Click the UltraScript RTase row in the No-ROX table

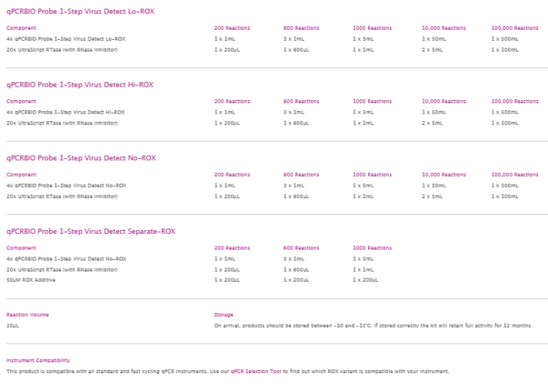click(x=62, y=196)
